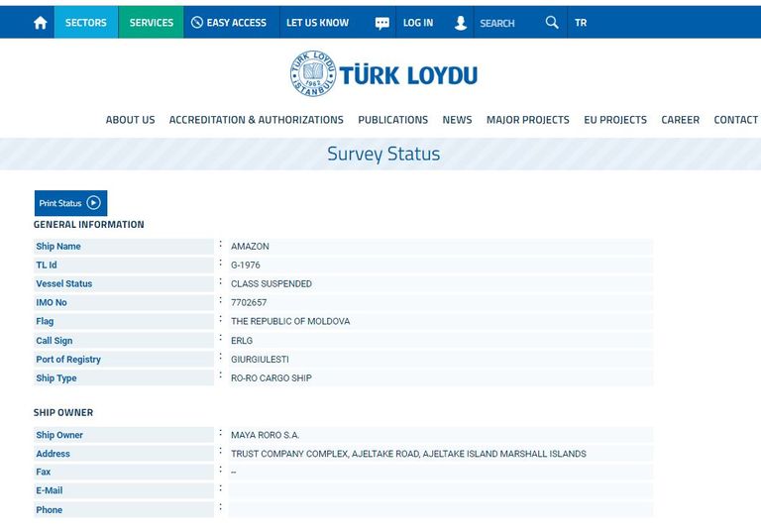761x532 pixels.
Task: Click the Log In link
Action: (x=418, y=23)
